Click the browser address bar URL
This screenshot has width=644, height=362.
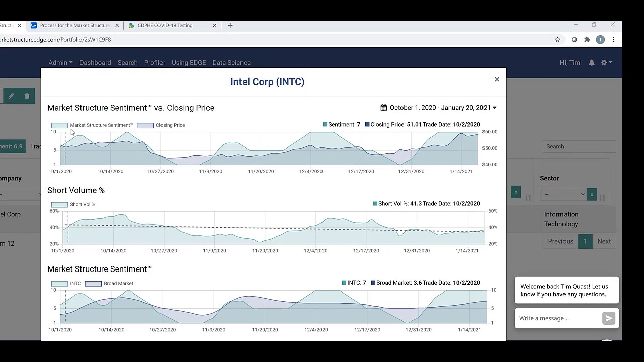click(55, 40)
